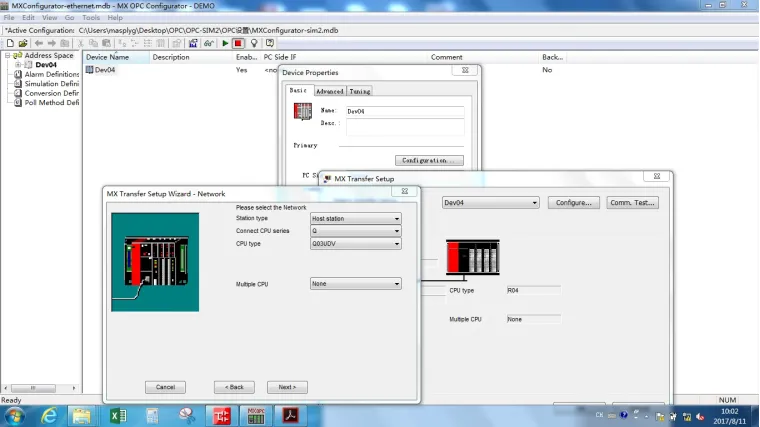Stop the server with red square icon
This screenshot has height=427, width=760.
(x=238, y=43)
